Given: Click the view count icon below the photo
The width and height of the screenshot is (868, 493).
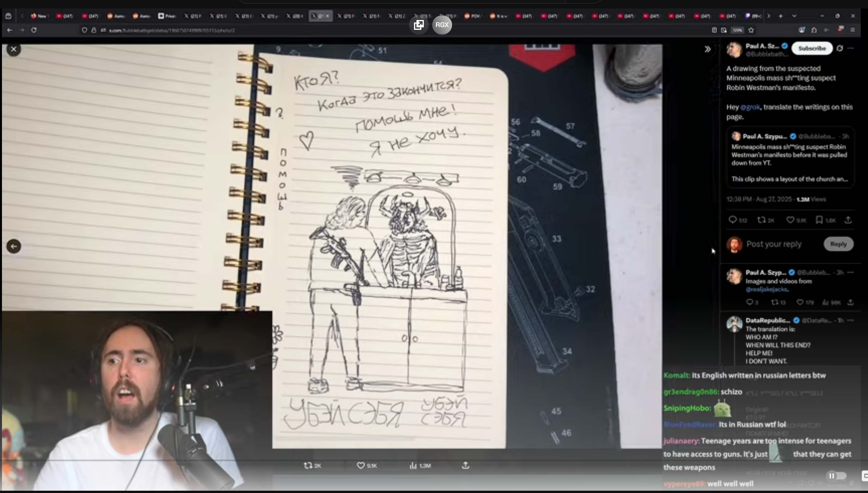Looking at the screenshot, I should pos(413,465).
